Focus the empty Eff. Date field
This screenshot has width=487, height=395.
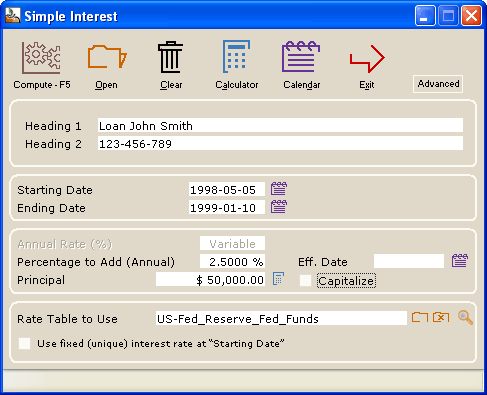(x=409, y=262)
